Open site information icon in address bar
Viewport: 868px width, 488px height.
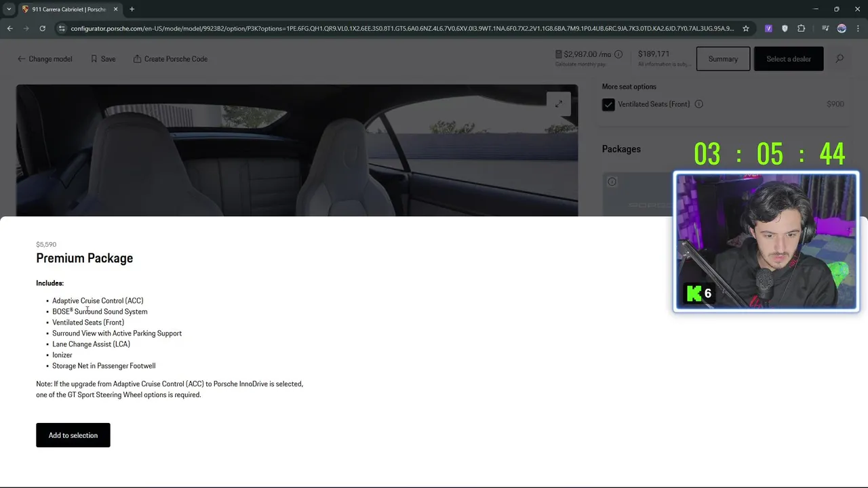pos(62,28)
